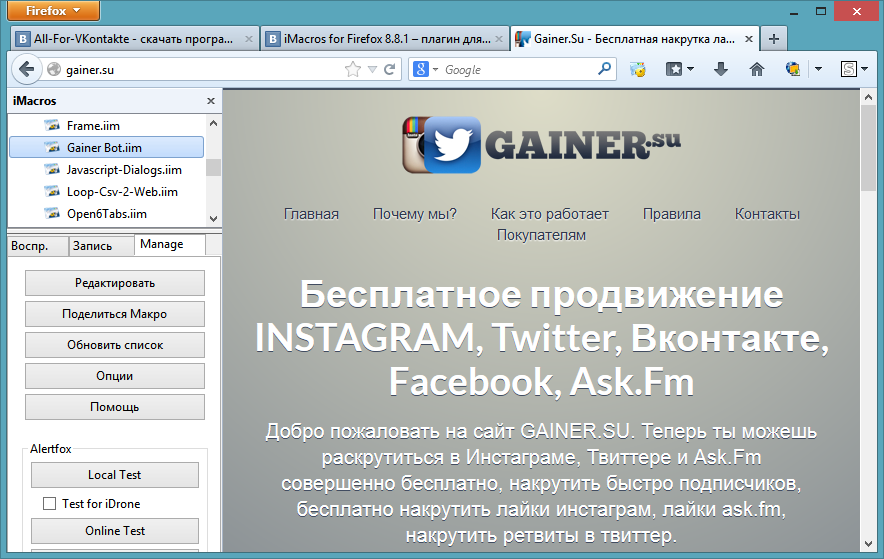Expand the search engine selector arrow
884x559 pixels.
click(435, 69)
